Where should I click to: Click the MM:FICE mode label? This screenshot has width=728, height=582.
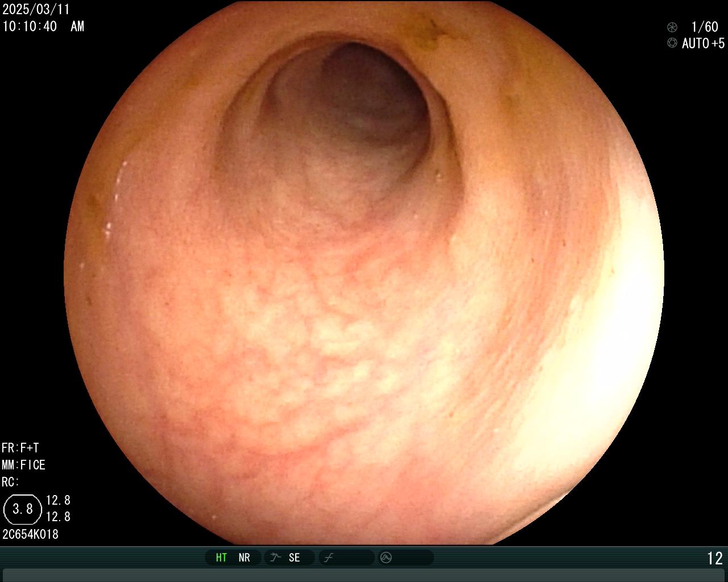point(23,465)
